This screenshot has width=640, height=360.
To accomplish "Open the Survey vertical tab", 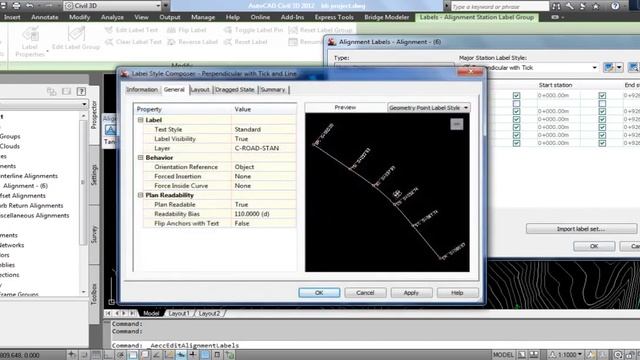I will [94, 234].
